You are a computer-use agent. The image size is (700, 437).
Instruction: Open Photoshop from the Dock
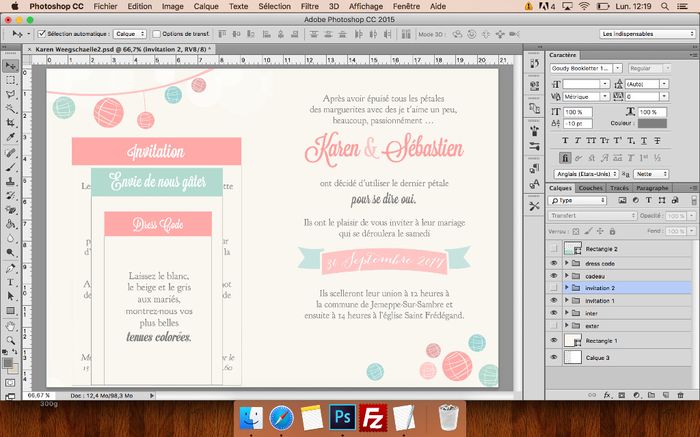[x=344, y=416]
